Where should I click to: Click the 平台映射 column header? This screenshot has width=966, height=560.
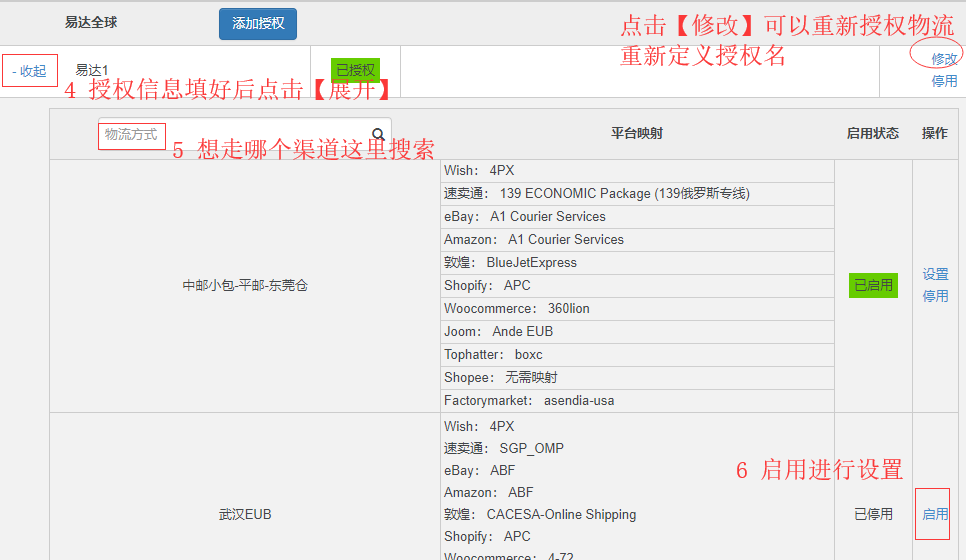pos(636,133)
